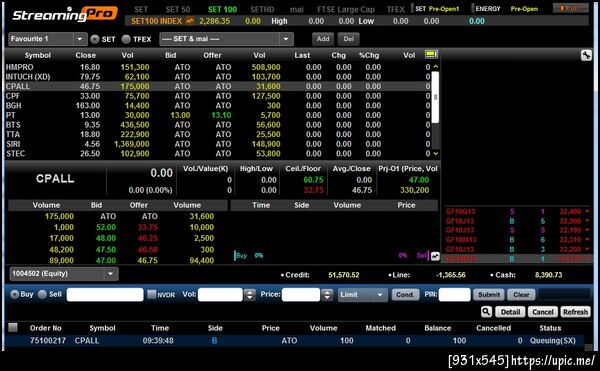Switch to the FTSE Large Cap tab

(346, 9)
